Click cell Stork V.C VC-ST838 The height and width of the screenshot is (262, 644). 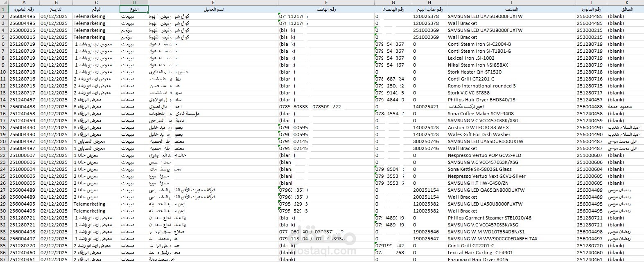click(x=511, y=93)
